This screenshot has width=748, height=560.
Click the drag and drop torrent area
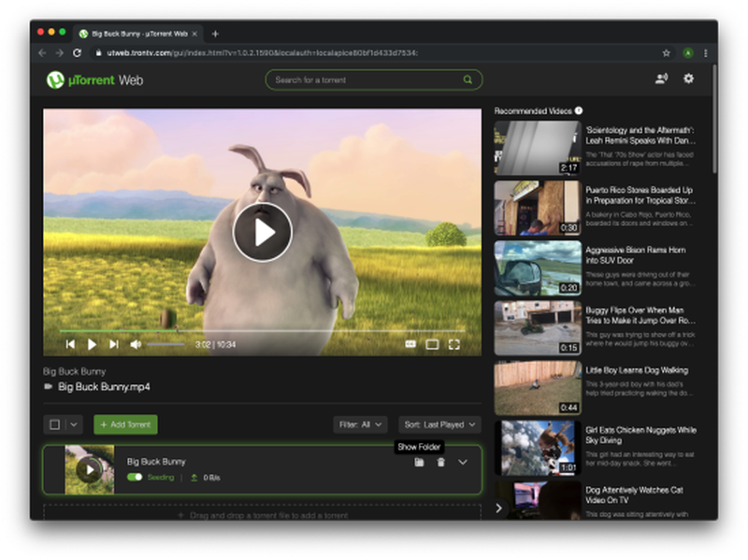click(262, 512)
